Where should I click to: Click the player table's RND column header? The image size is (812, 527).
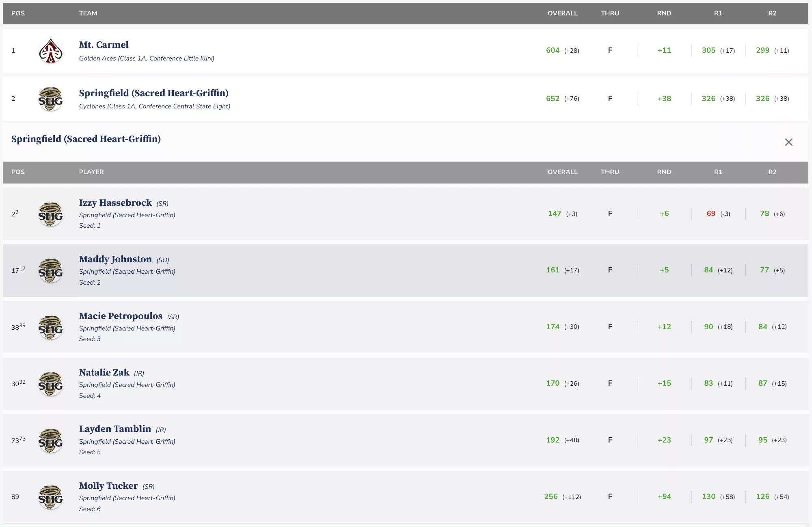click(x=664, y=172)
